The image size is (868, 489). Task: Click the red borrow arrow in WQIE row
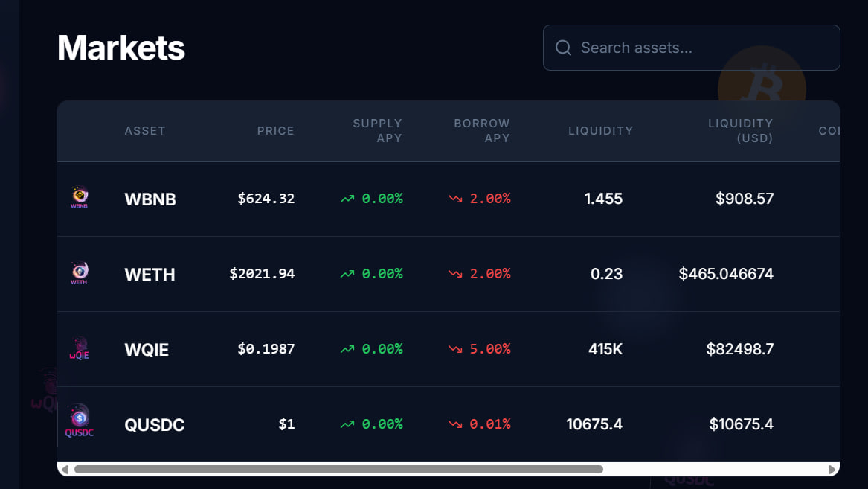coord(455,349)
